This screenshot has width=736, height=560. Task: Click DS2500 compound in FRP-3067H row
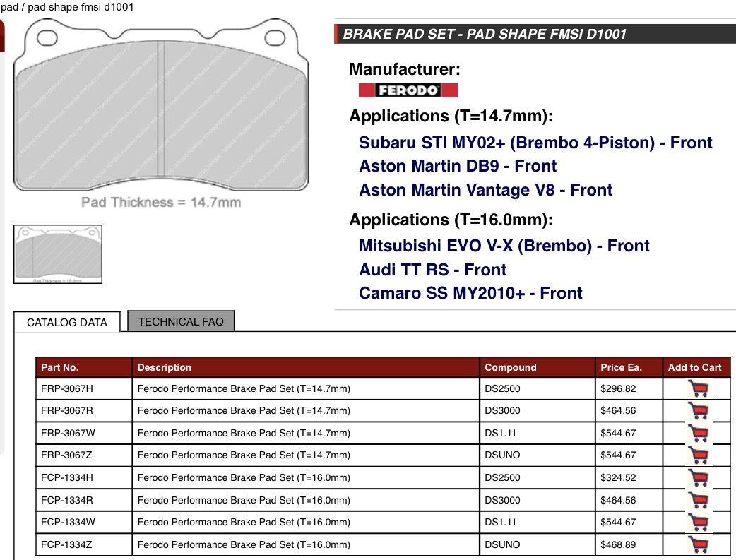[x=537, y=388]
